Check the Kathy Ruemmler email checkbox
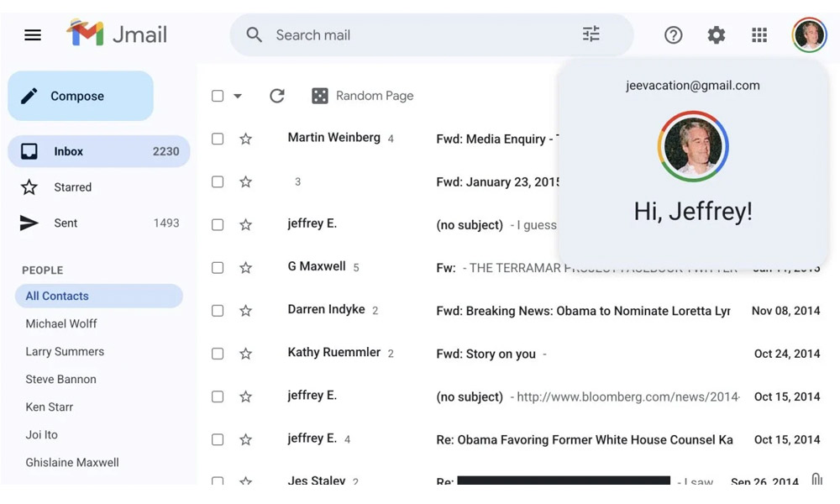The width and height of the screenshot is (840, 504). coord(218,354)
